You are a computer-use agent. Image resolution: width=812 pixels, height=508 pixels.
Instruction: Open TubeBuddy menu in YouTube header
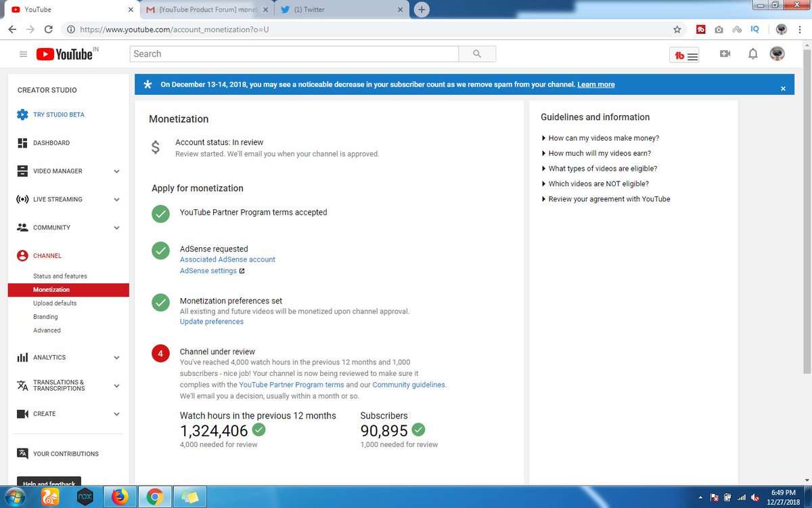(x=685, y=56)
